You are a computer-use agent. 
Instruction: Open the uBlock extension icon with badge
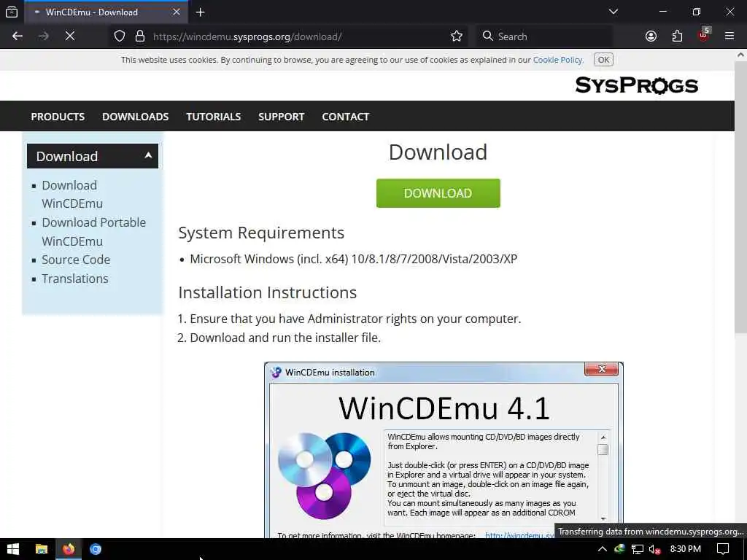[x=704, y=35]
